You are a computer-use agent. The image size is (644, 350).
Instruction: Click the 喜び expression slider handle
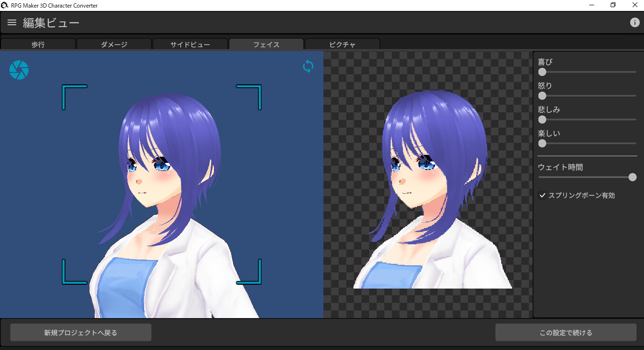coord(542,72)
